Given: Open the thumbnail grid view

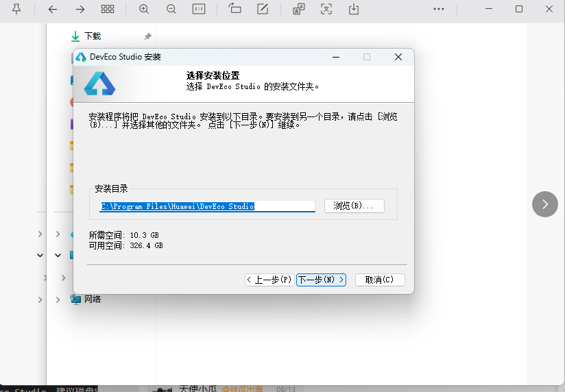Looking at the screenshot, I should pos(108,9).
